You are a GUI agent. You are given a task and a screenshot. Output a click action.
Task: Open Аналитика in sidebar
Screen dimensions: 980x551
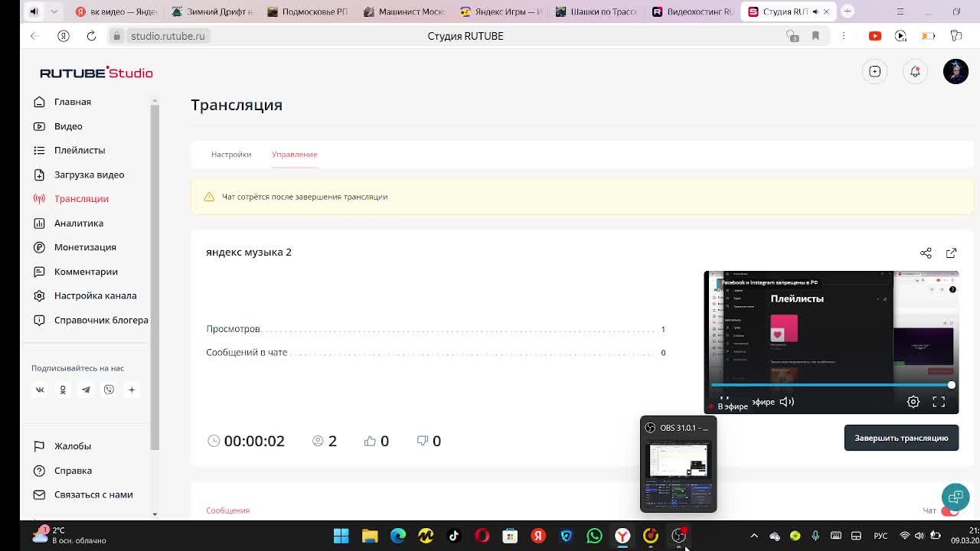click(79, 223)
